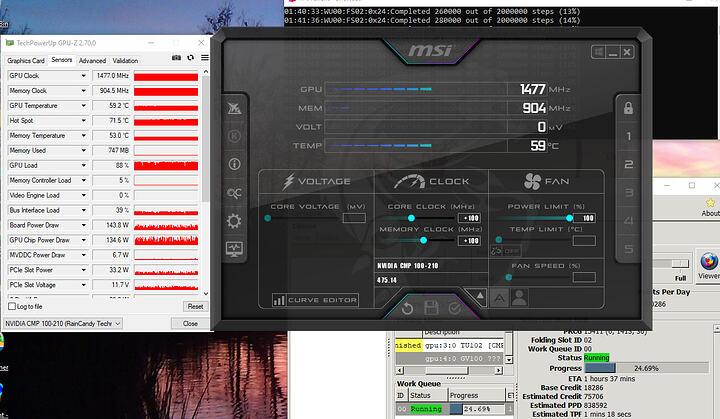Click the Power Limit slider handle
Image resolution: width=720 pixels, height=419 pixels.
[x=569, y=218]
